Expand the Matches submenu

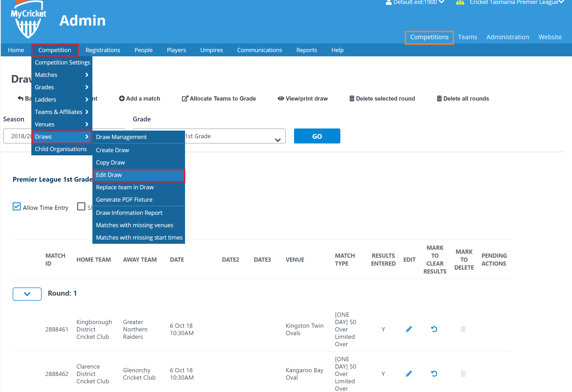tap(62, 75)
